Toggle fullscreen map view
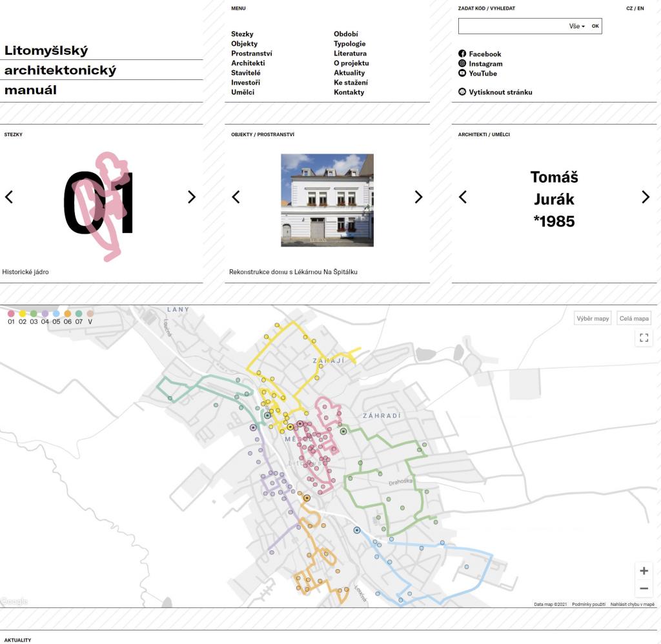The width and height of the screenshot is (661, 644). (x=644, y=337)
